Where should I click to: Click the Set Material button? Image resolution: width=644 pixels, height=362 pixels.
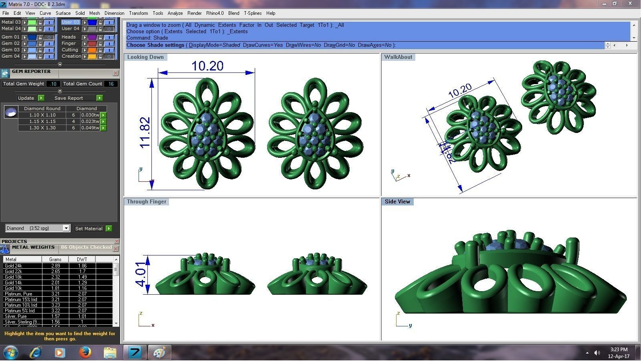(89, 229)
